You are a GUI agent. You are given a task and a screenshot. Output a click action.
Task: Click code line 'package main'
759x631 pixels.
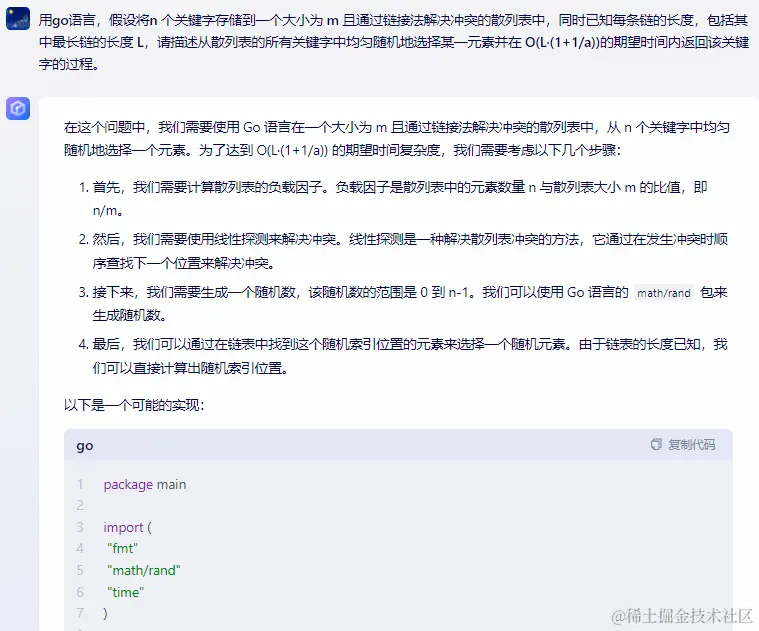point(145,484)
